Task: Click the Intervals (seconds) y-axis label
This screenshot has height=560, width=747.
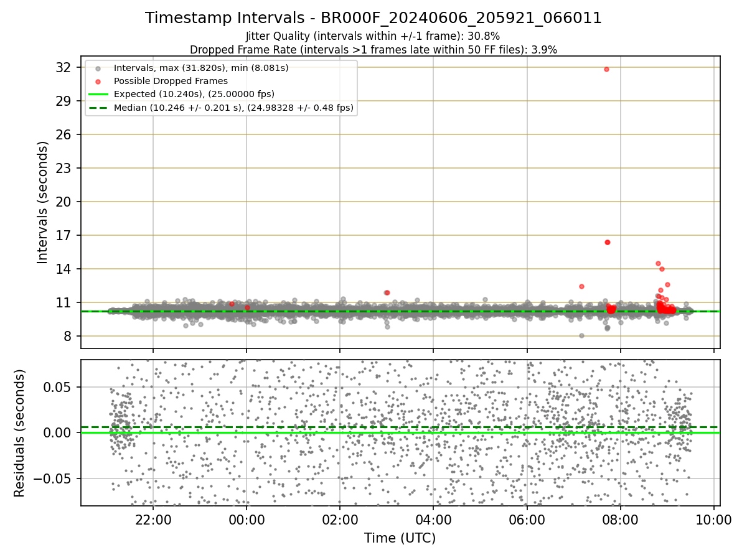Action: pos(42,202)
